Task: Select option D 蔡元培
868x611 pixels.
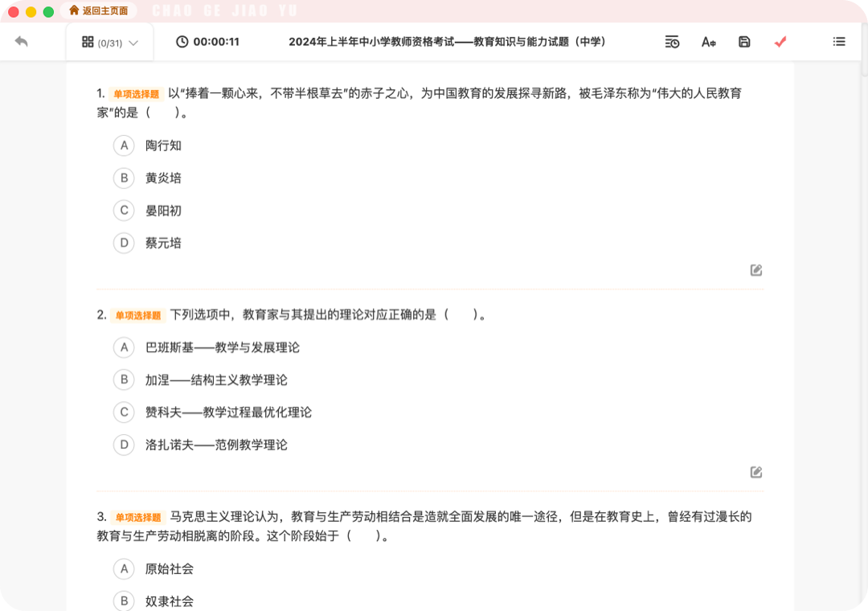Action: tap(124, 243)
